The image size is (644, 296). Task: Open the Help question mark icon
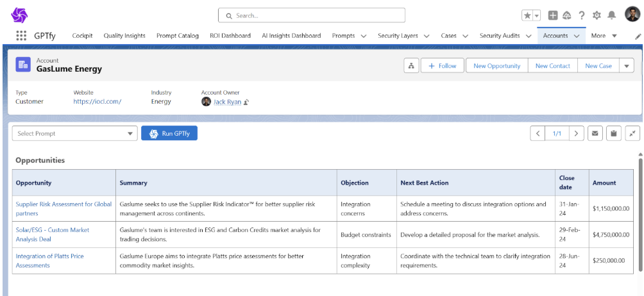tap(582, 15)
